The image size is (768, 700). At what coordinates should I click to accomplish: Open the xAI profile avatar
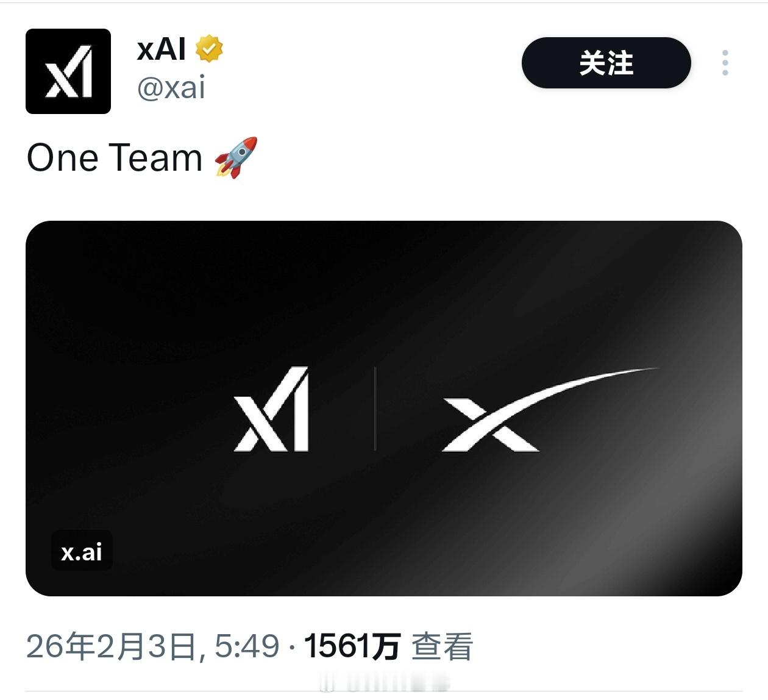[x=68, y=71]
